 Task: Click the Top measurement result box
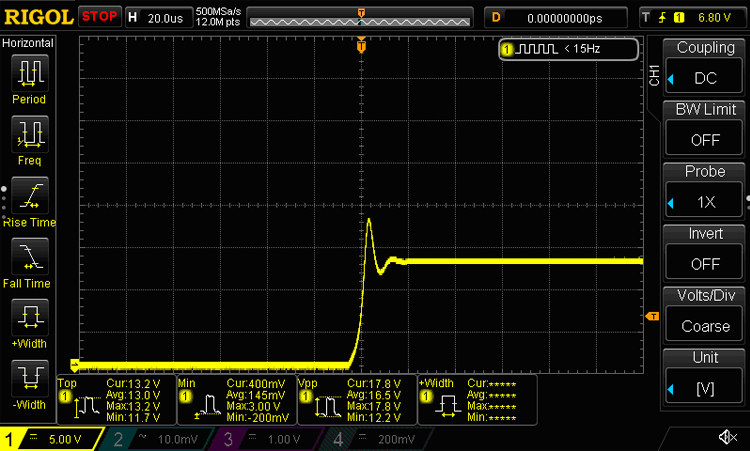tap(116, 400)
